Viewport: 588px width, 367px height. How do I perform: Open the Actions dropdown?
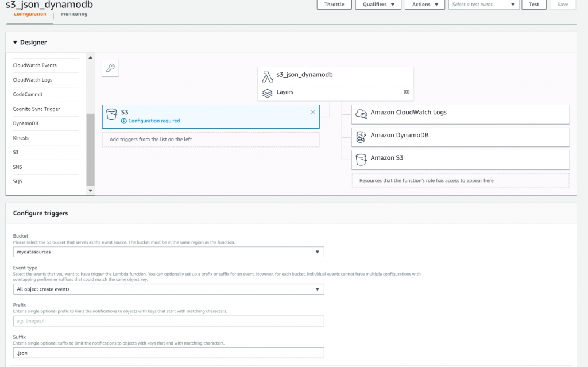pyautogui.click(x=425, y=5)
